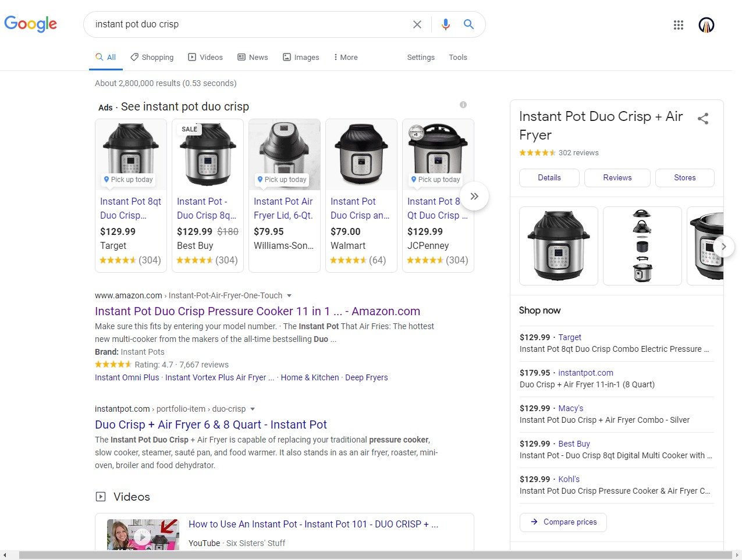Open the Target Instant Pot 8qt ad

130,208
